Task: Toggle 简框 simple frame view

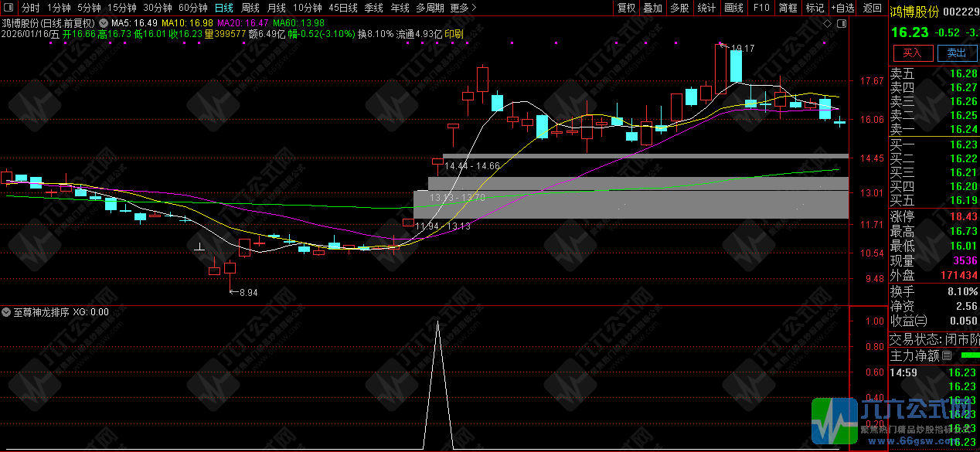Action: pos(788,8)
